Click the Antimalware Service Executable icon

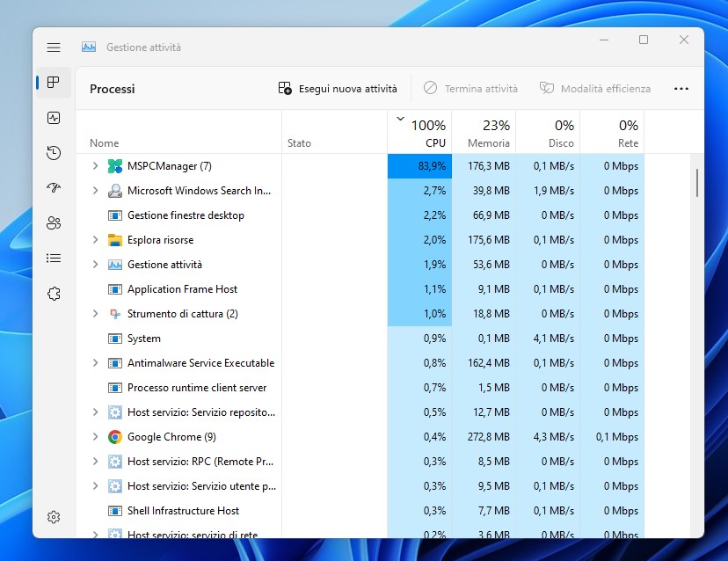coord(114,363)
